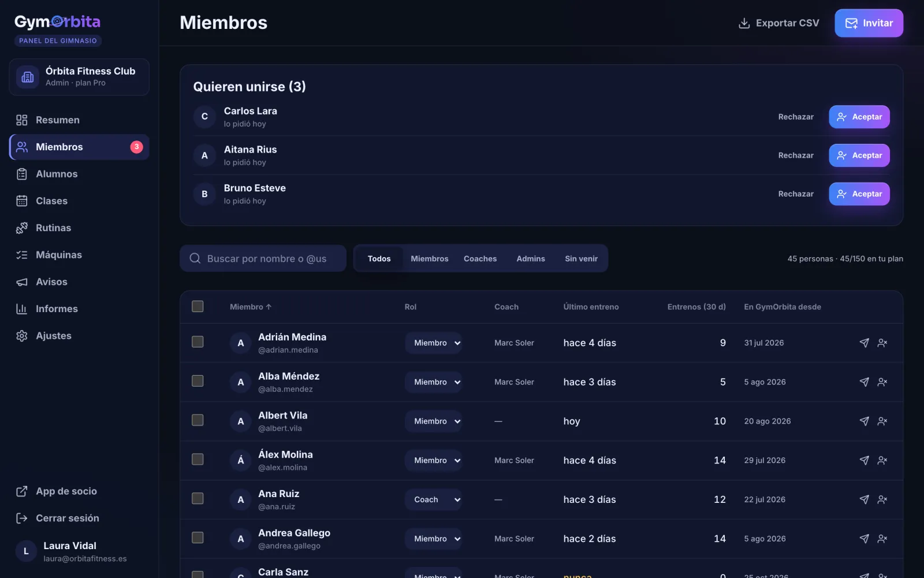Click the send message icon for Adrián Medina
Viewport: 924px width, 578px height.
[x=864, y=343]
